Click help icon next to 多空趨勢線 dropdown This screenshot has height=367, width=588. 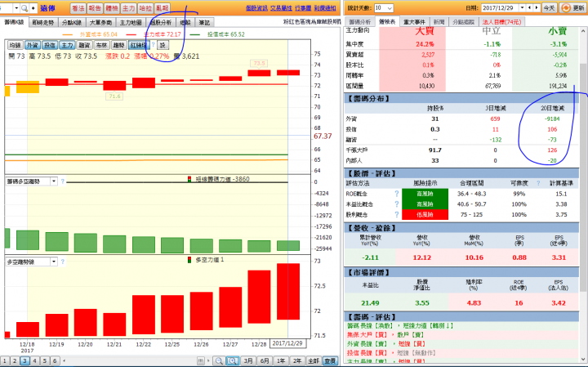pos(63,262)
